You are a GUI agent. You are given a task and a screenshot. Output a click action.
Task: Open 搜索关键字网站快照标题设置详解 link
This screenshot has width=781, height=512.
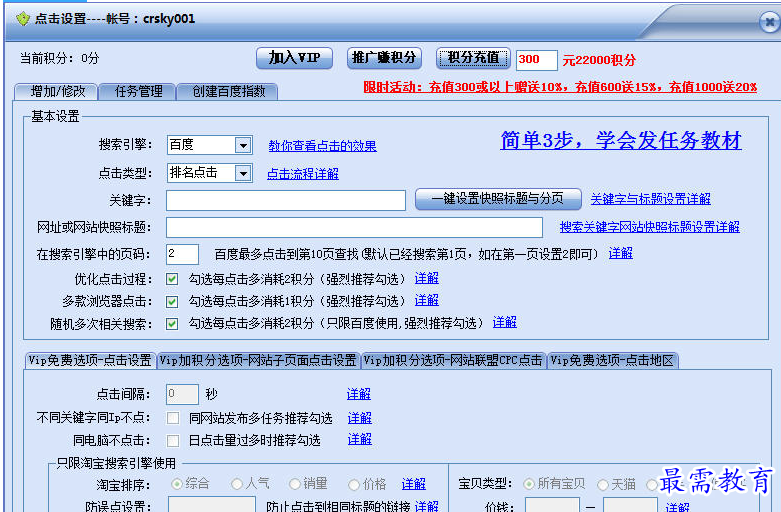coord(650,227)
